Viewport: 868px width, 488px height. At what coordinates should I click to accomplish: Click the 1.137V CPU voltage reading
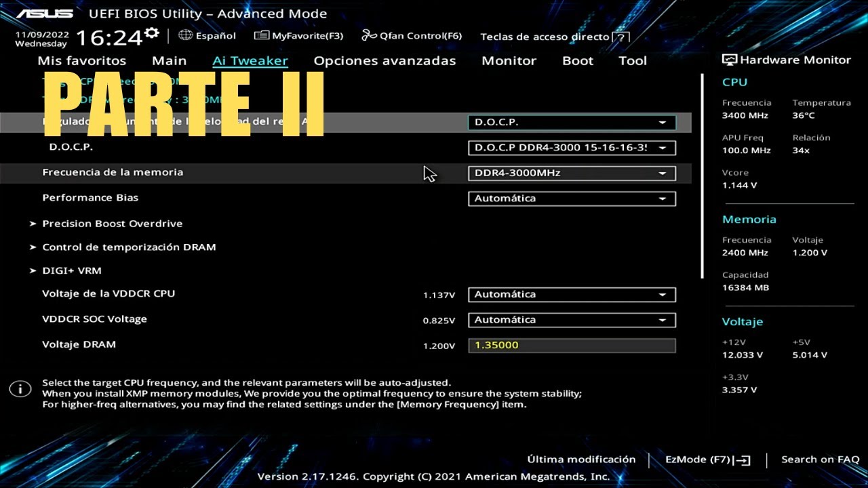(x=439, y=296)
